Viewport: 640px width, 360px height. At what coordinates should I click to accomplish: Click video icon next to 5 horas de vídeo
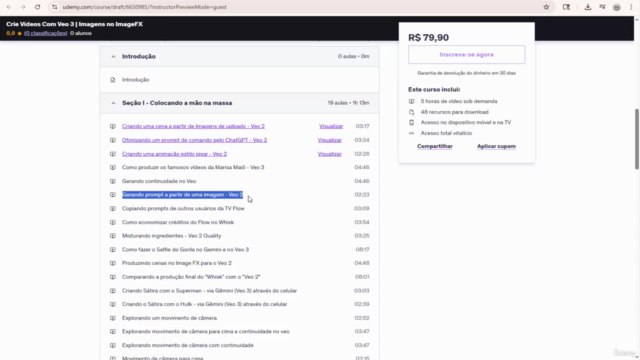[411, 102]
